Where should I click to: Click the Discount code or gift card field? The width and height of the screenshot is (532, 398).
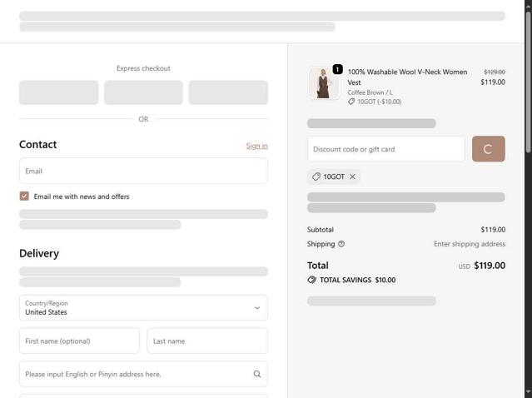tap(385, 149)
